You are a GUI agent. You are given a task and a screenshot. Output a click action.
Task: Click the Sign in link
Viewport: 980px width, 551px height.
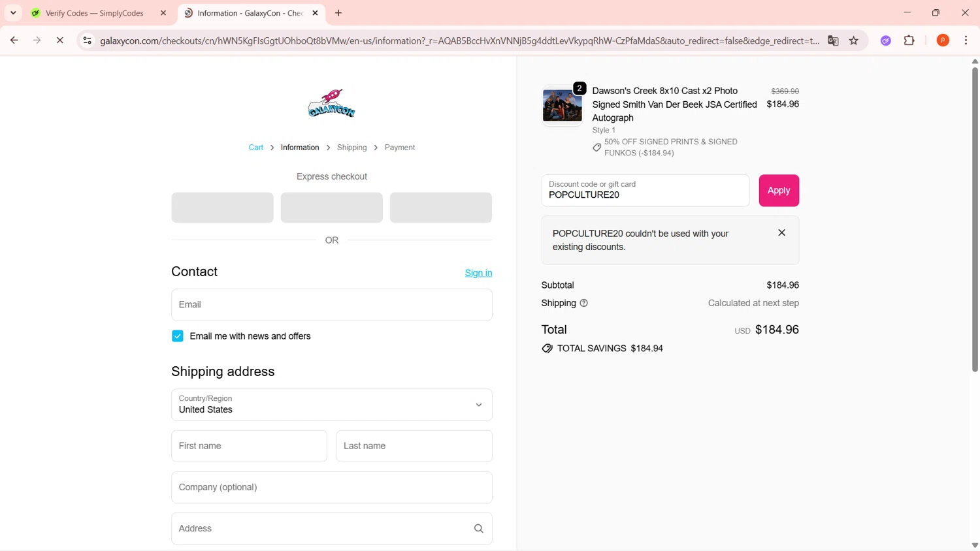(478, 273)
